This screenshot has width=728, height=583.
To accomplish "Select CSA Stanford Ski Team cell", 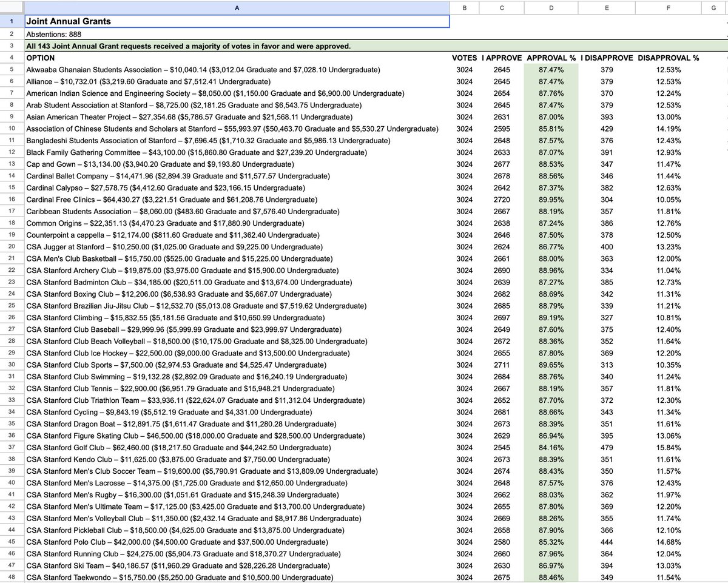I will pos(237,565).
